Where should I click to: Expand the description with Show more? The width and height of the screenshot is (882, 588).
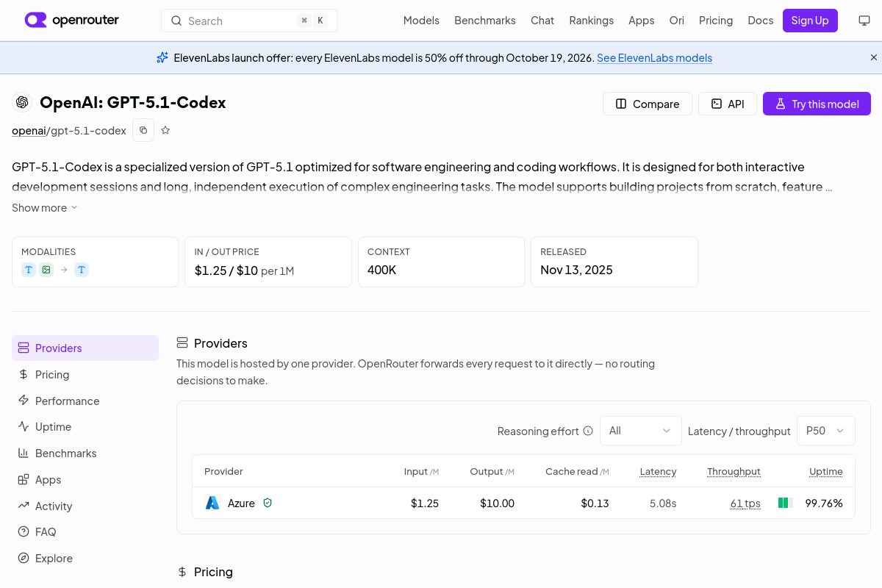click(45, 208)
